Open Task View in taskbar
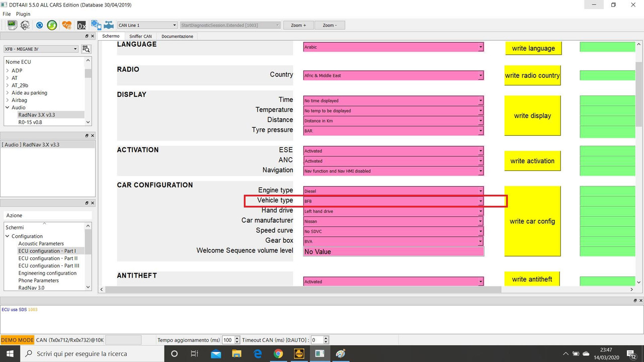Screen dimensions: 644x362 (x=195, y=354)
